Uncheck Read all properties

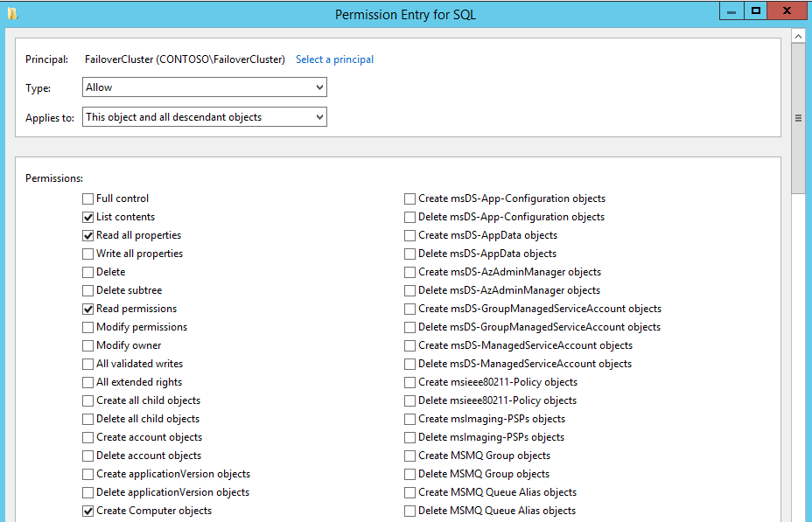click(x=88, y=235)
